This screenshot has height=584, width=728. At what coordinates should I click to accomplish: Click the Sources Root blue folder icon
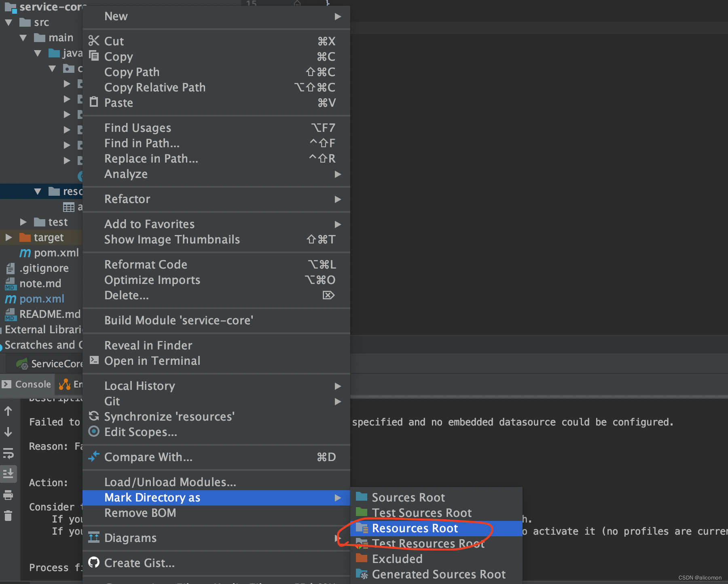point(362,497)
